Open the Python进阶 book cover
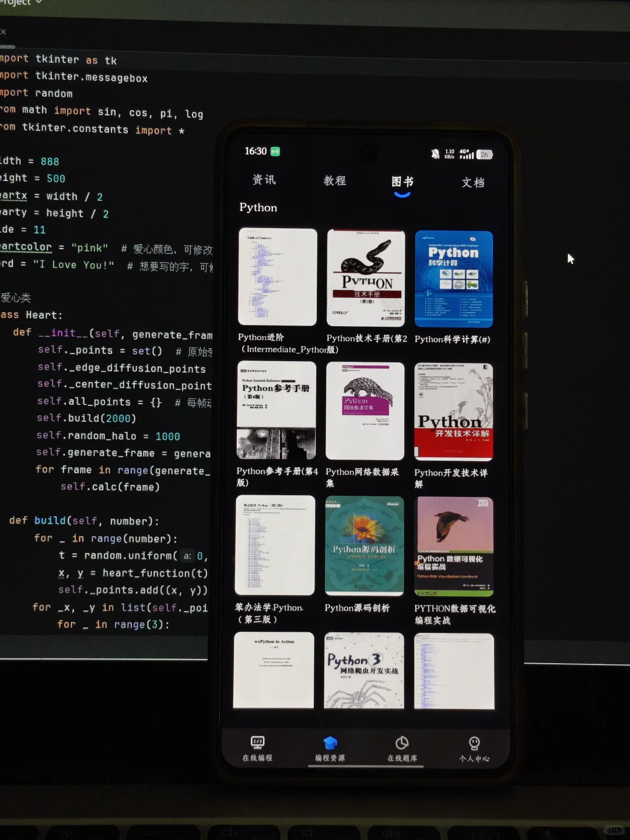The height and width of the screenshot is (840, 630). [278, 277]
